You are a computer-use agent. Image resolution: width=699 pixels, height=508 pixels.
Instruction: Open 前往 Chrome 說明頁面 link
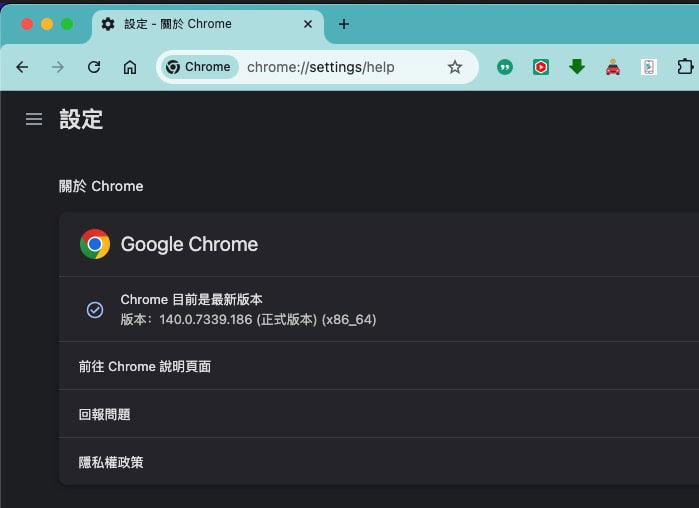point(379,366)
